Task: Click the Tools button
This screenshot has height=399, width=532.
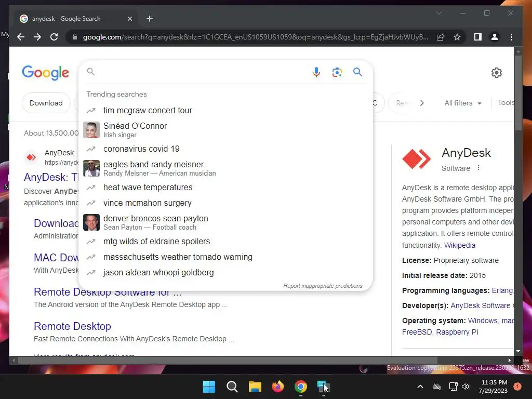Action: [x=506, y=102]
